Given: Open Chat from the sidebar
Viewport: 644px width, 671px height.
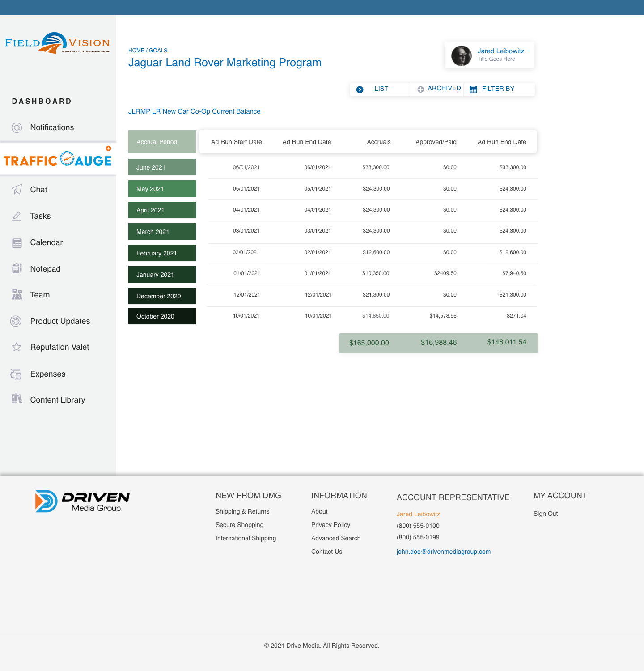Looking at the screenshot, I should [38, 190].
